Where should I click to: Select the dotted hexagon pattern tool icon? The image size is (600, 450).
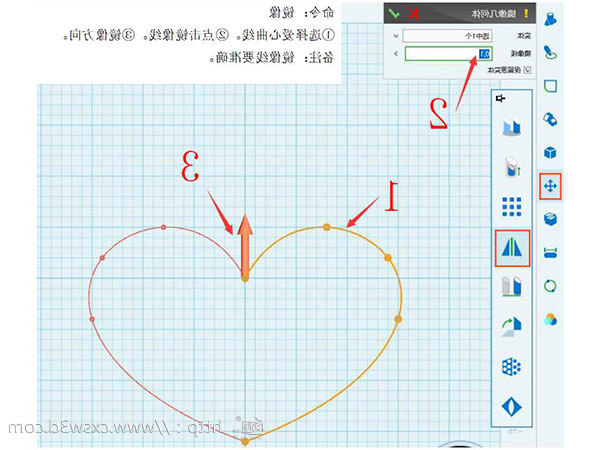512,367
